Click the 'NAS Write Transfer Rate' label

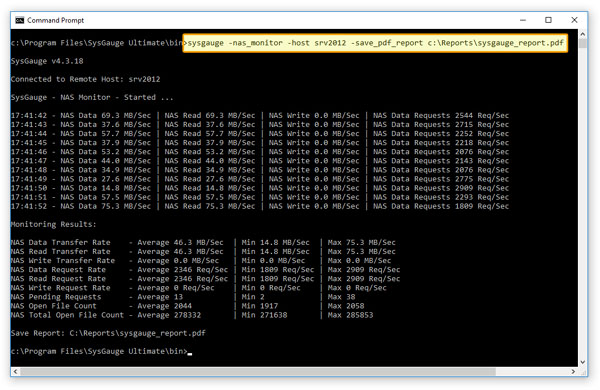pyautogui.click(x=63, y=261)
